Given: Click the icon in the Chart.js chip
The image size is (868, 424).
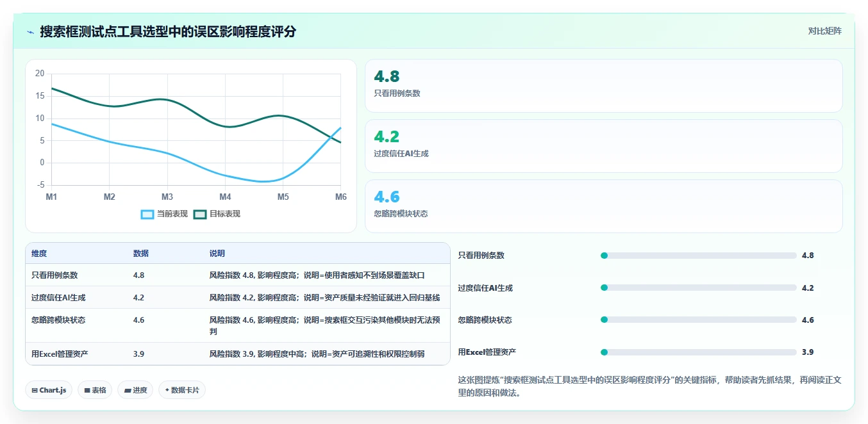Looking at the screenshot, I should tap(35, 390).
